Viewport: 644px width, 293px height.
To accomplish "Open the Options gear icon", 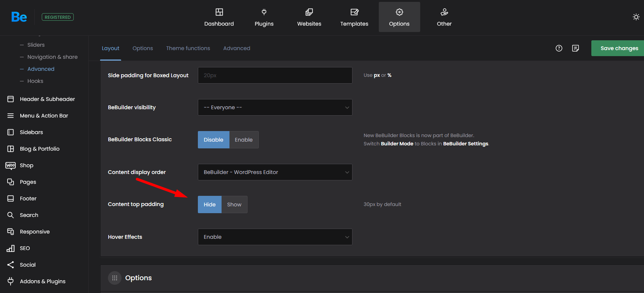I will tap(399, 12).
